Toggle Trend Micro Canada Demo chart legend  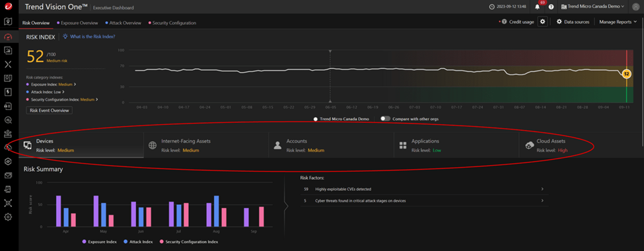pyautogui.click(x=341, y=119)
